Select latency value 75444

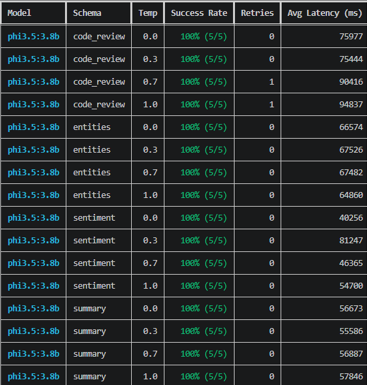point(351,59)
